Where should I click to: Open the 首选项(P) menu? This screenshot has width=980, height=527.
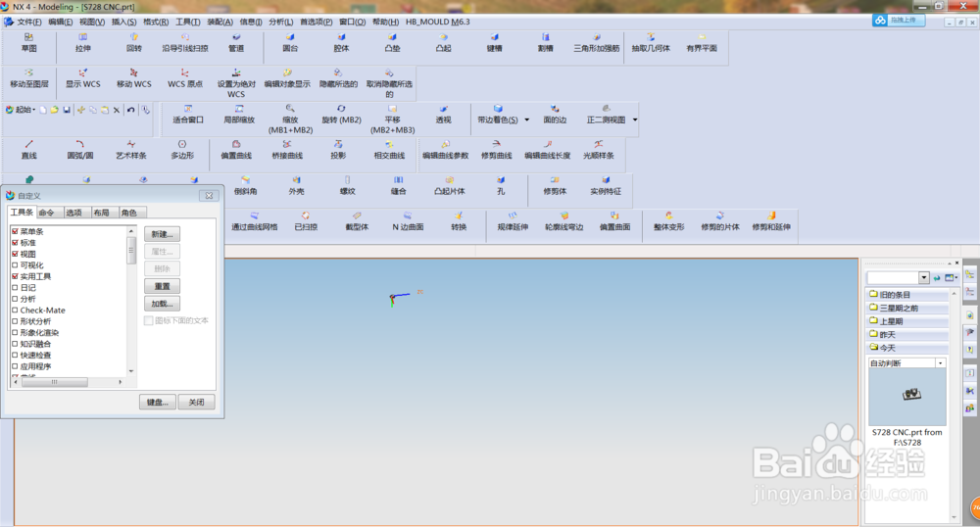point(317,22)
